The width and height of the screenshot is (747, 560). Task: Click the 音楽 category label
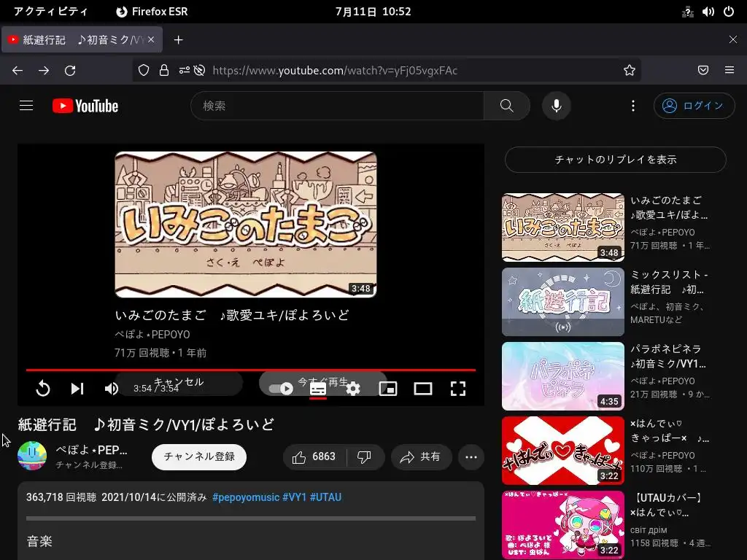tap(39, 541)
